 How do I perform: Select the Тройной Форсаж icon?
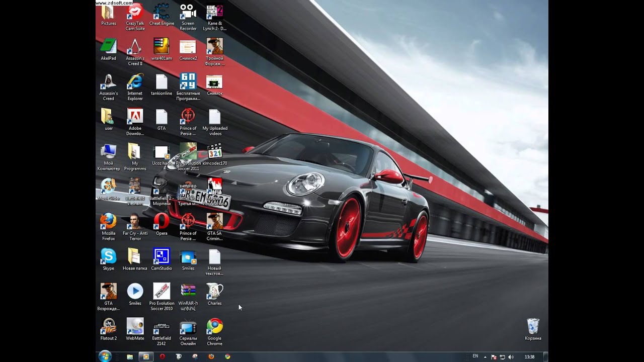pyautogui.click(x=214, y=52)
